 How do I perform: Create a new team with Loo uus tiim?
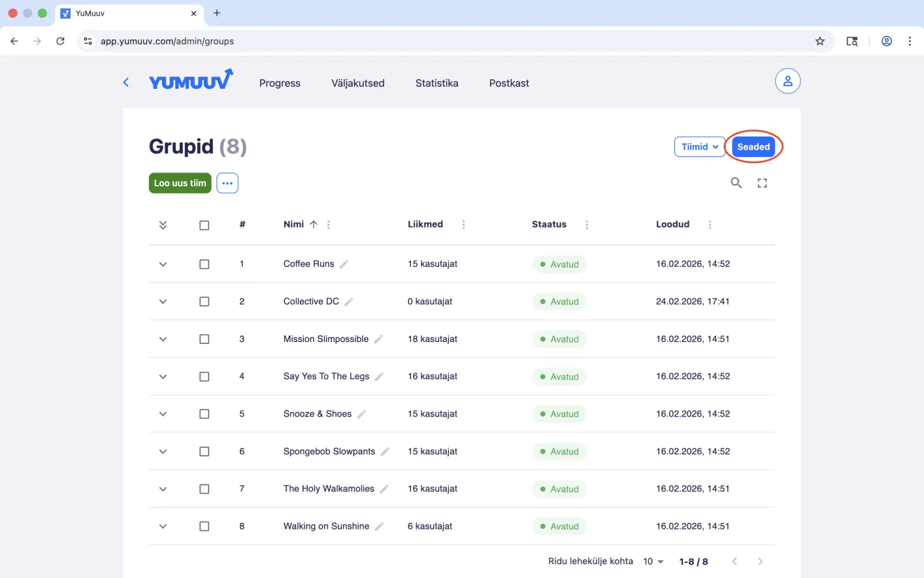coord(180,183)
